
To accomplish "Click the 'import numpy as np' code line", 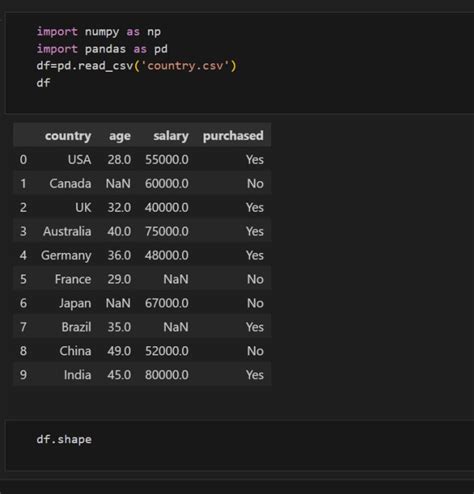I will [x=99, y=32].
